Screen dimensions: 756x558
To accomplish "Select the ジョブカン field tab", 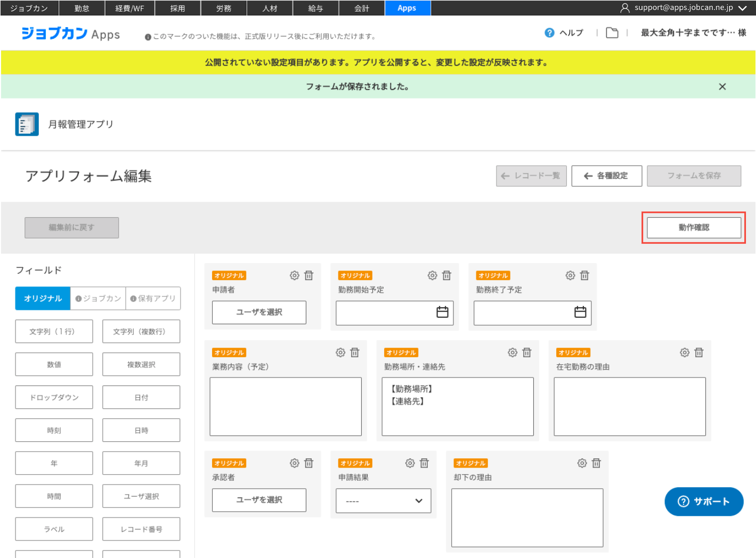I will [98, 299].
